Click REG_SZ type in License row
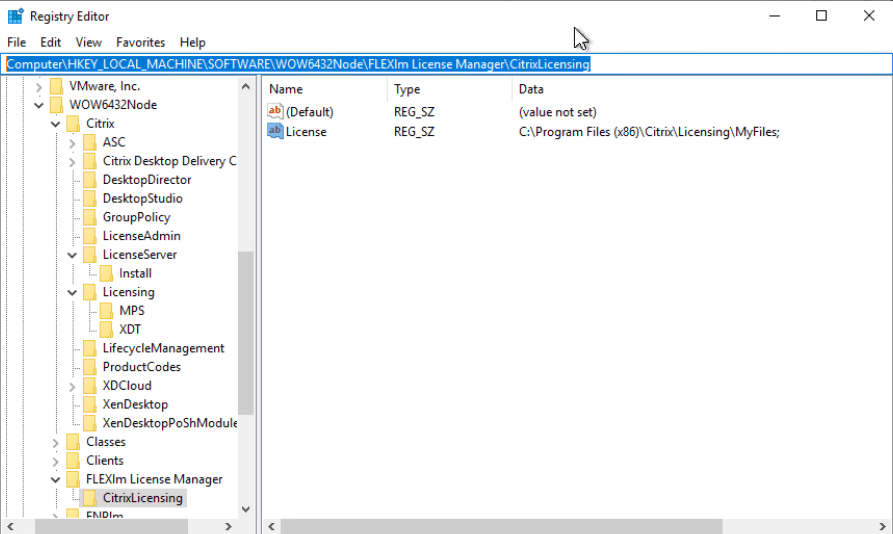893x534 pixels. click(x=414, y=132)
